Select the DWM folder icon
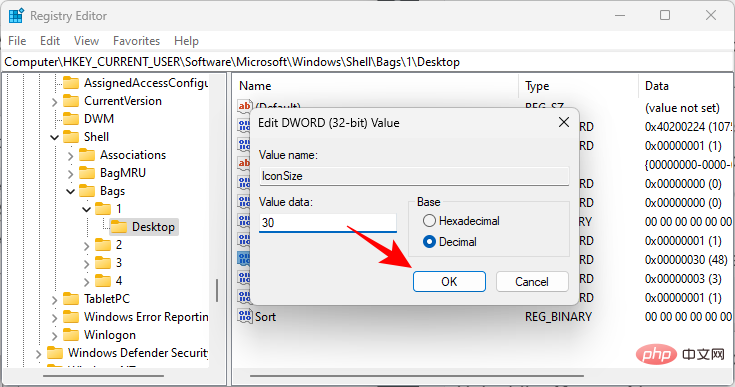Image resolution: width=735 pixels, height=387 pixels. [71, 119]
